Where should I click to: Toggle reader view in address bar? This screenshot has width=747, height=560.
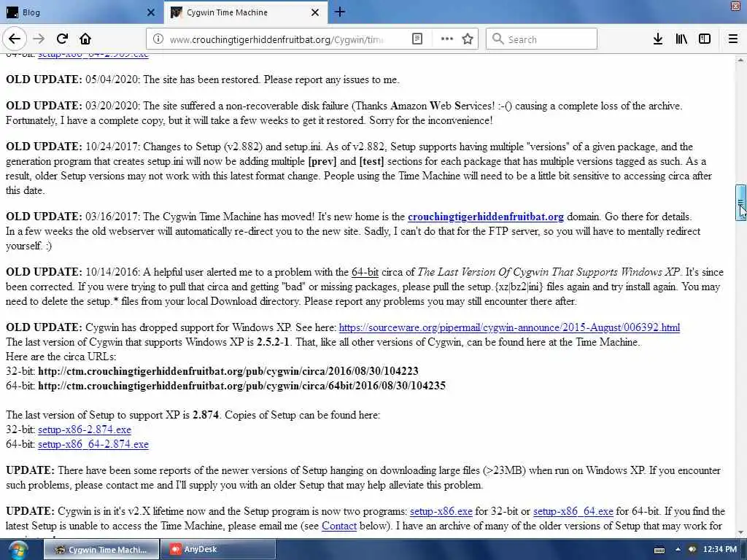coord(417,39)
